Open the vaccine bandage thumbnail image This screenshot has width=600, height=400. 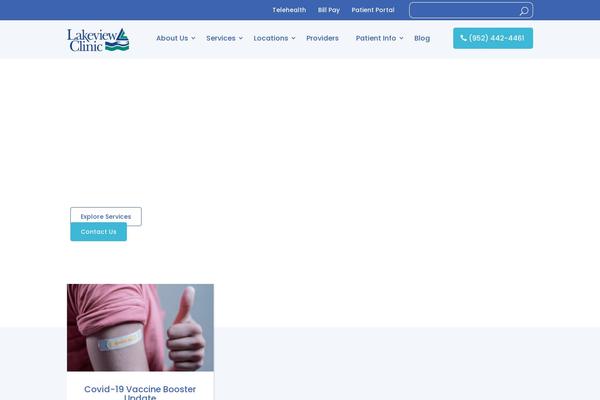(x=140, y=328)
